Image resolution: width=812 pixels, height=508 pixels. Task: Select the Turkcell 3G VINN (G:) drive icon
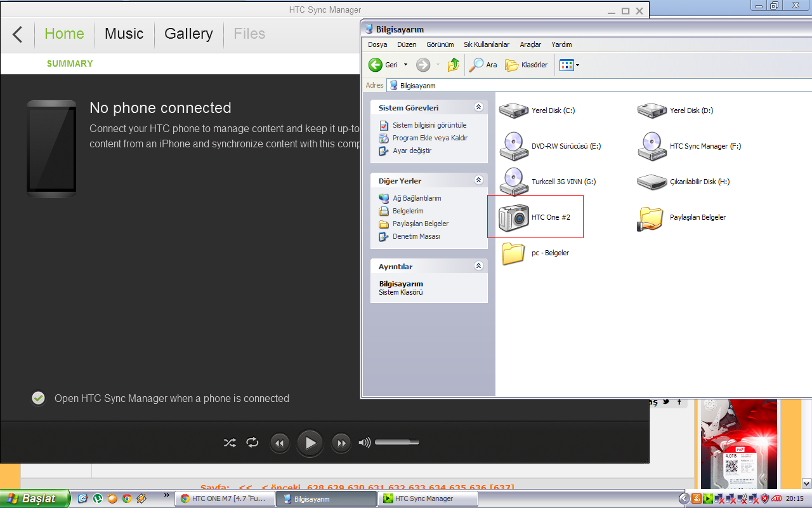(x=514, y=182)
